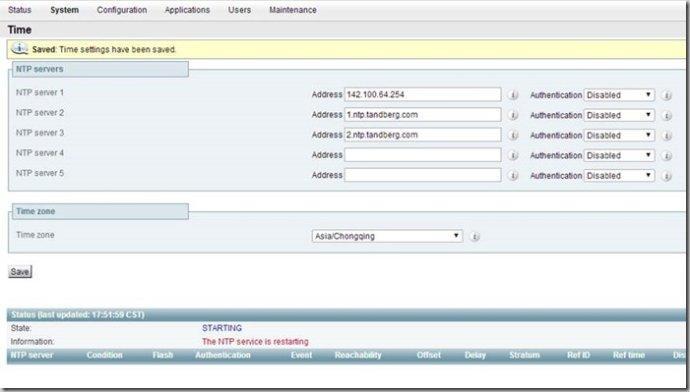Click the Status last updated header bar
This screenshot has height=392, width=690.
(346, 315)
